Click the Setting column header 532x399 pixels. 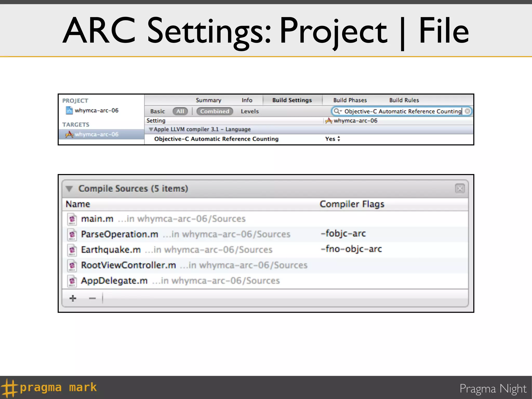pos(156,121)
